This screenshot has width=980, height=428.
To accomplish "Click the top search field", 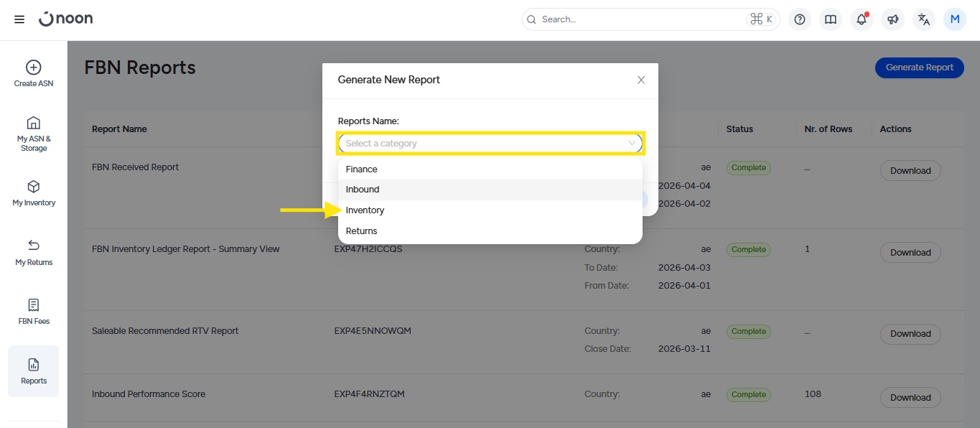I will (639, 19).
